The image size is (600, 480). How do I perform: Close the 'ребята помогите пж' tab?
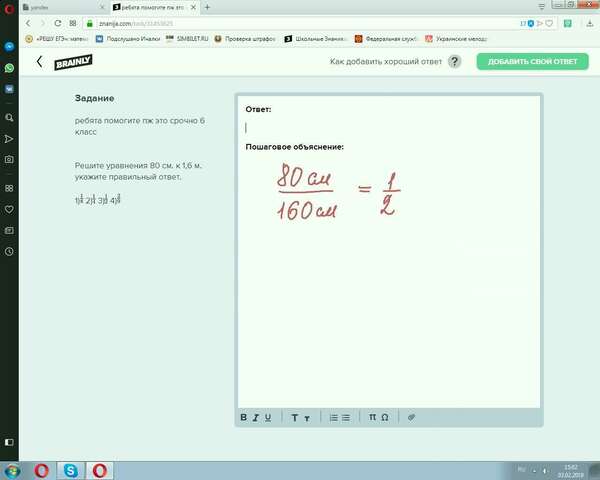click(x=193, y=7)
